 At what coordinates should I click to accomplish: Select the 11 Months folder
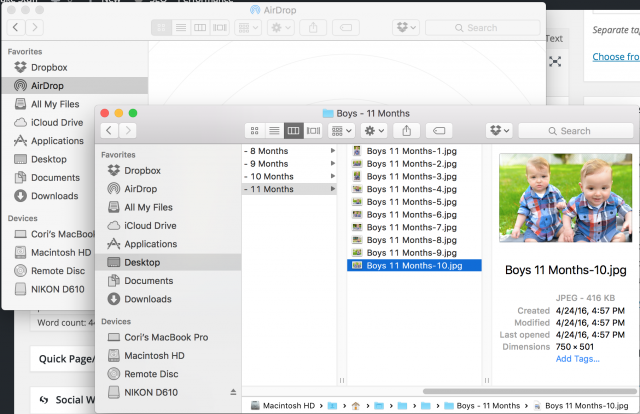[289, 189]
